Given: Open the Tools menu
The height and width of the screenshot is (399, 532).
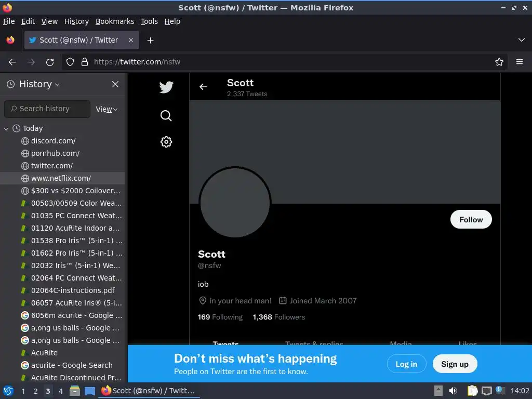Looking at the screenshot, I should pyautogui.click(x=149, y=21).
